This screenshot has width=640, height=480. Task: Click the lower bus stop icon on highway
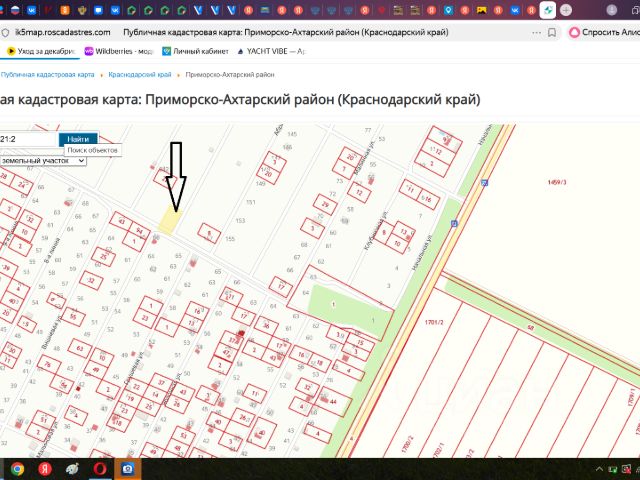coord(454,223)
